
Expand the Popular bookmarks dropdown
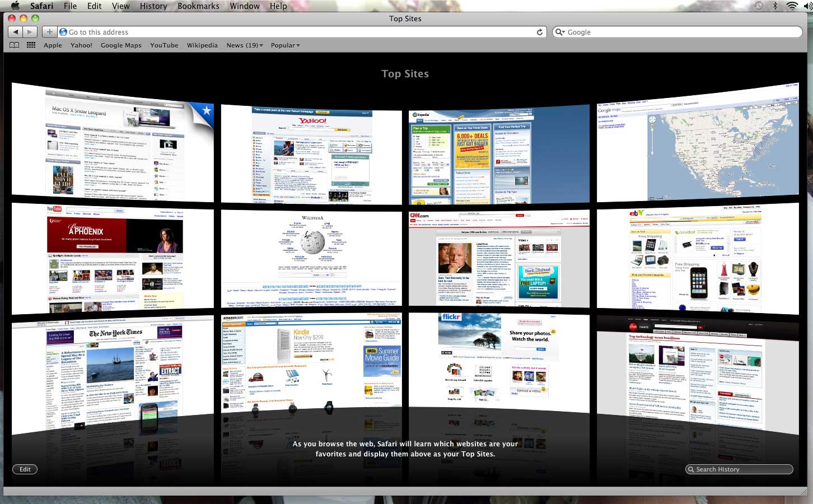(285, 45)
